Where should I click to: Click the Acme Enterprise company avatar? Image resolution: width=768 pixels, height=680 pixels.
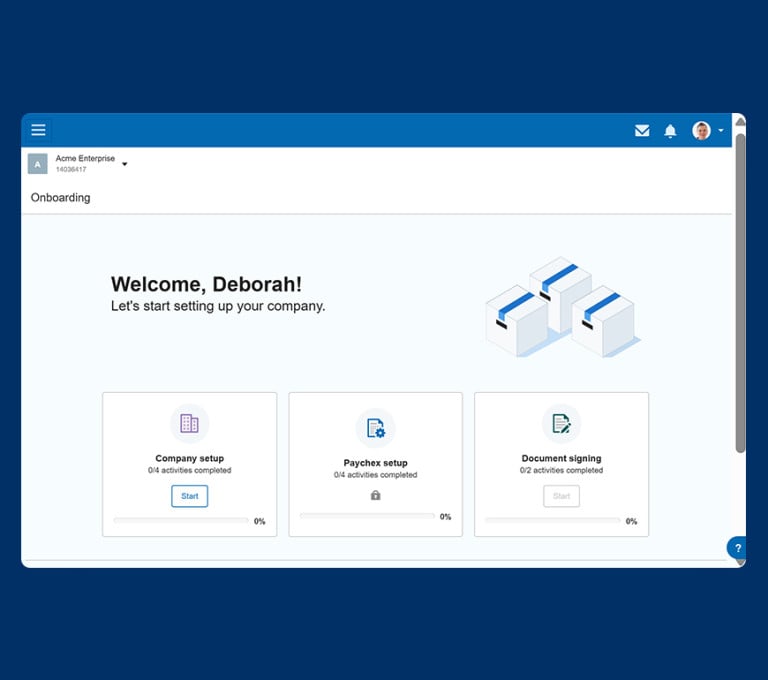point(38,164)
